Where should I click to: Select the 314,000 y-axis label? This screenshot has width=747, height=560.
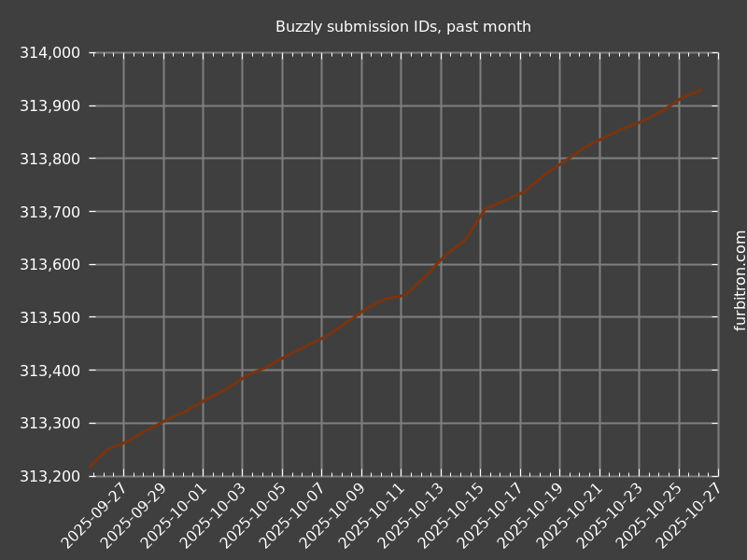tap(49, 53)
